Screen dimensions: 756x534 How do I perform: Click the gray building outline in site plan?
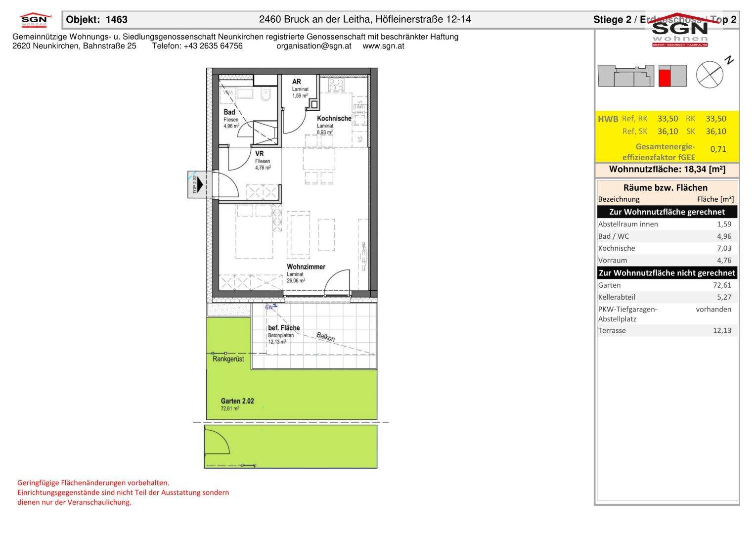(x=626, y=76)
